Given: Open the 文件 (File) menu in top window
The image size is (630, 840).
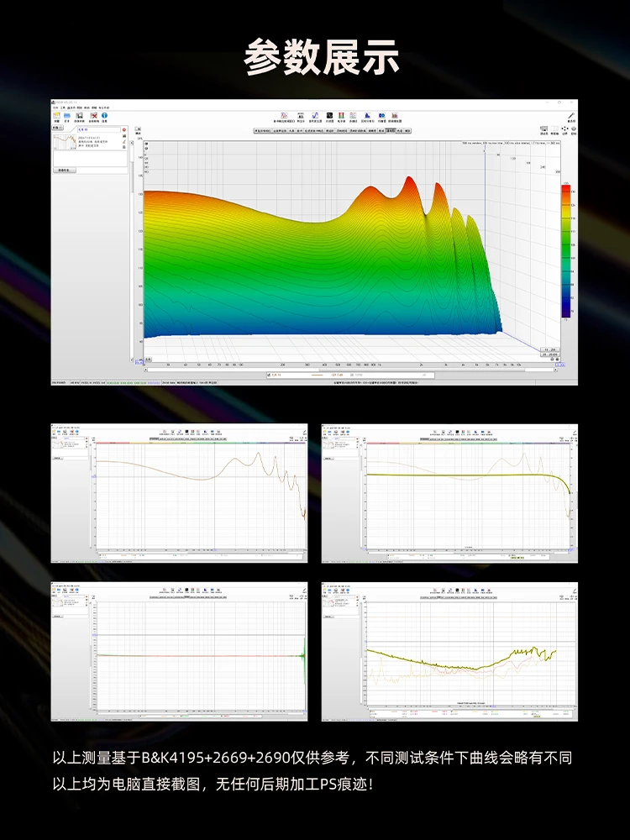Looking at the screenshot, I should point(55,108).
